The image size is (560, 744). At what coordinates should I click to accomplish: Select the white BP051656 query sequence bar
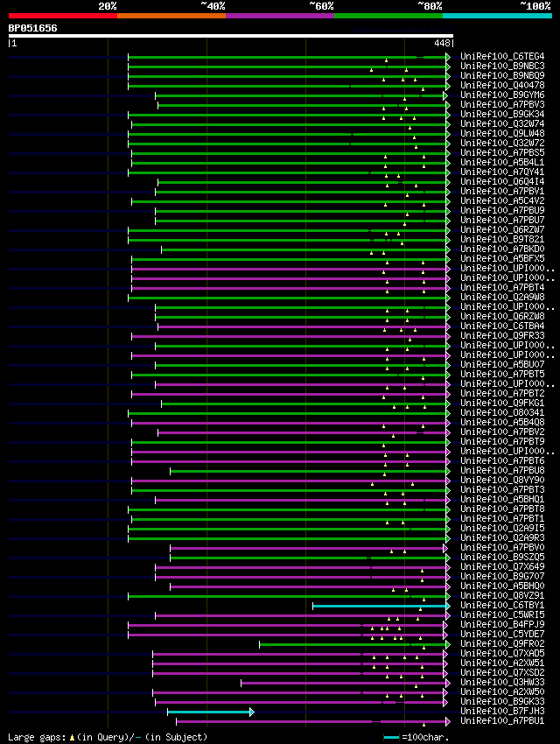click(231, 36)
